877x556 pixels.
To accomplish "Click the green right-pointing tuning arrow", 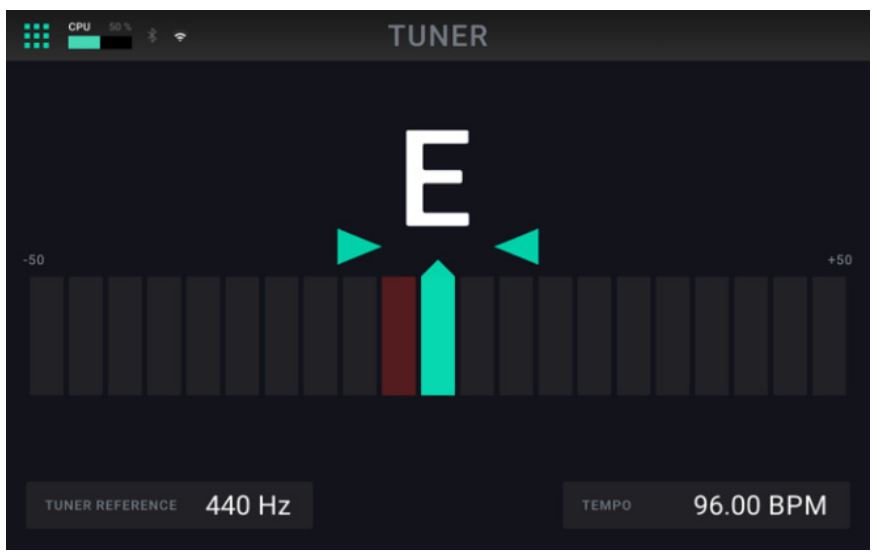I will [359, 246].
